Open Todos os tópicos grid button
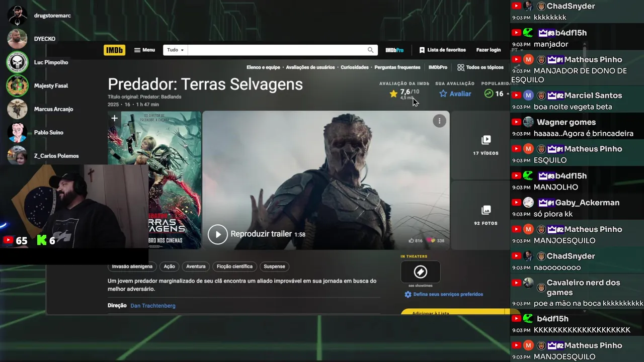Image resolution: width=644 pixels, height=362 pixels. pyautogui.click(x=480, y=67)
